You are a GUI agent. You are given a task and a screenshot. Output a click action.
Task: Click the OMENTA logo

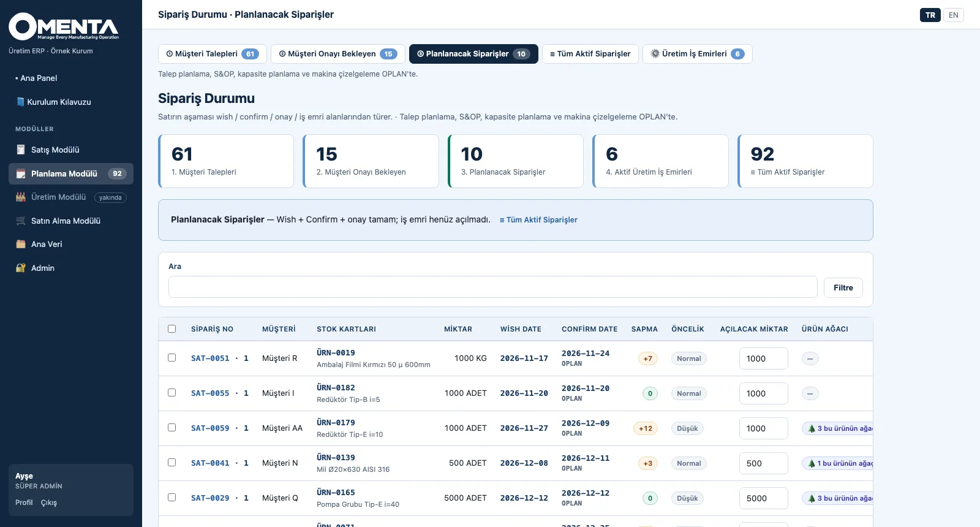coord(64,26)
